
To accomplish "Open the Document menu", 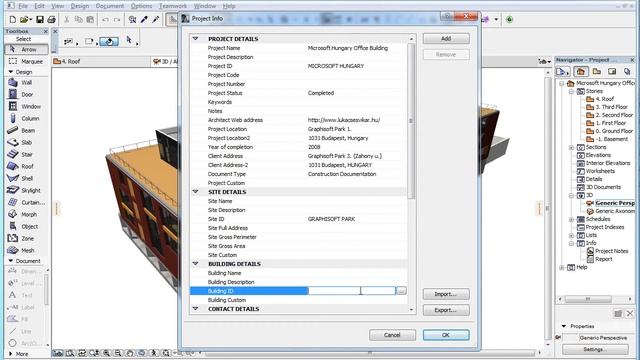I will point(110,6).
